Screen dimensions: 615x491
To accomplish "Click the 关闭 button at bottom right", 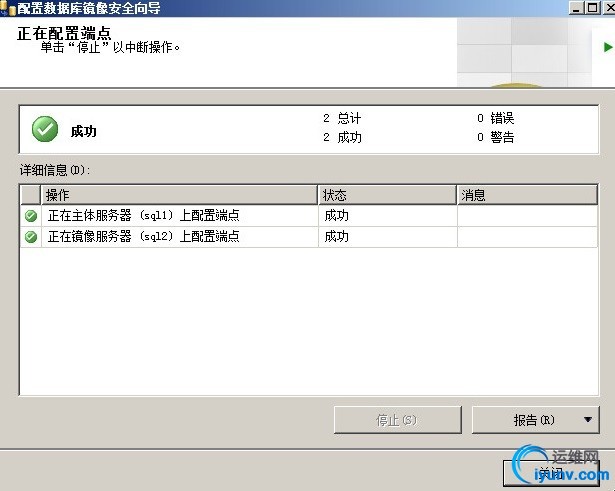I will pos(551,473).
